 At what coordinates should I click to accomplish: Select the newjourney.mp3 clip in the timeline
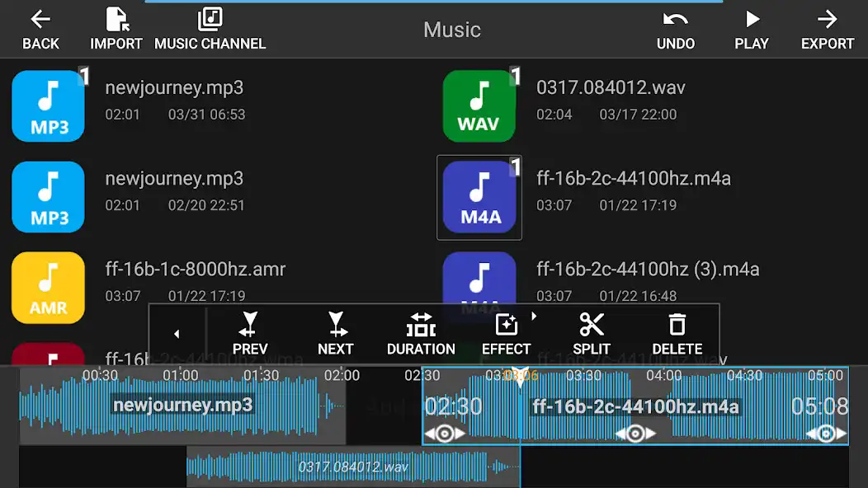coord(182,406)
